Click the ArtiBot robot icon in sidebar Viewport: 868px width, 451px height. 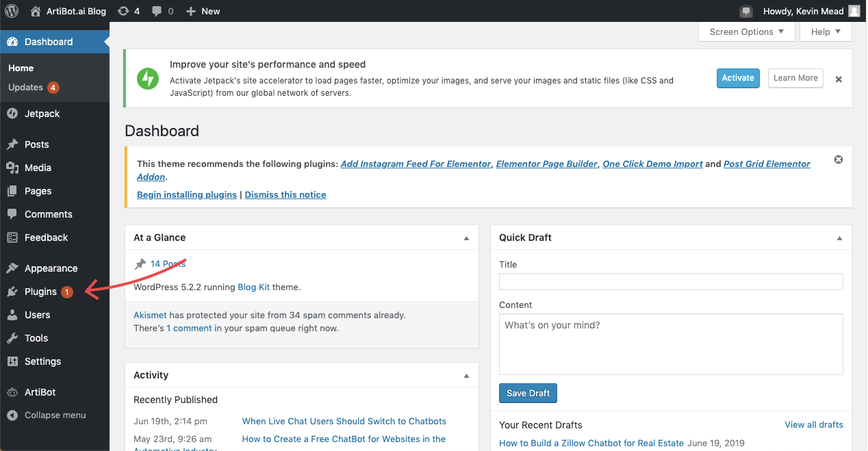[x=12, y=392]
